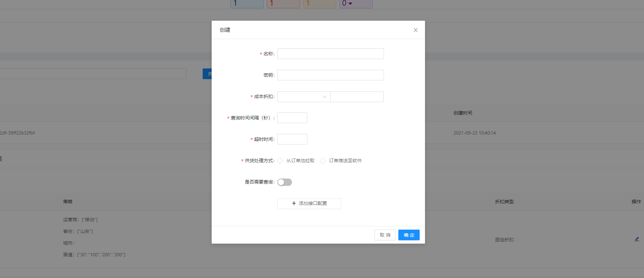Click the 面值 values strategy line
Viewport: 644px width, 278px height.
click(94, 255)
